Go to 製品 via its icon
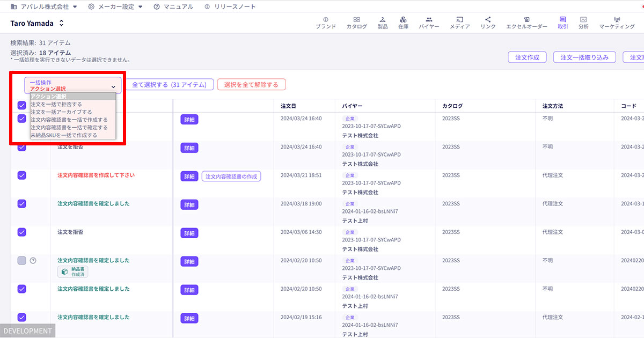The height and width of the screenshot is (338, 644). pos(382,19)
